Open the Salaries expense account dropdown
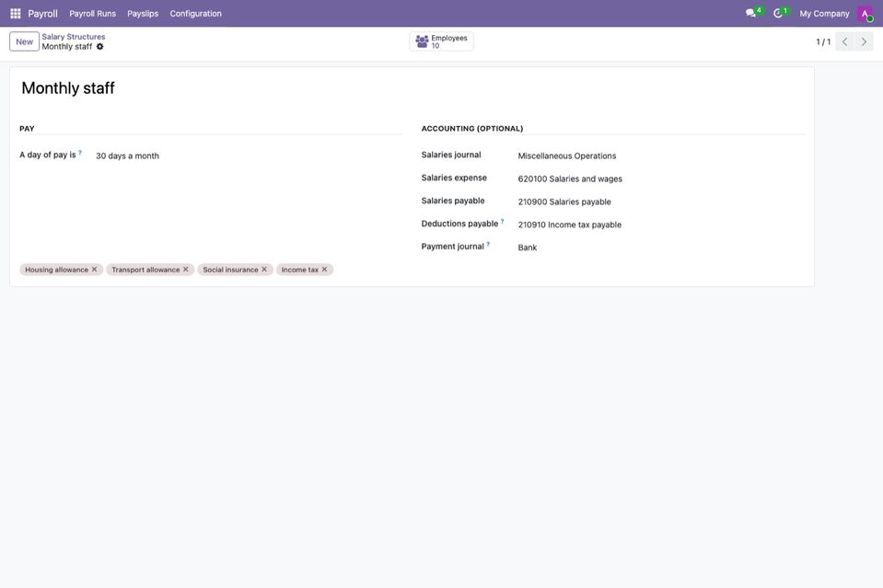The image size is (883, 588). click(660, 179)
